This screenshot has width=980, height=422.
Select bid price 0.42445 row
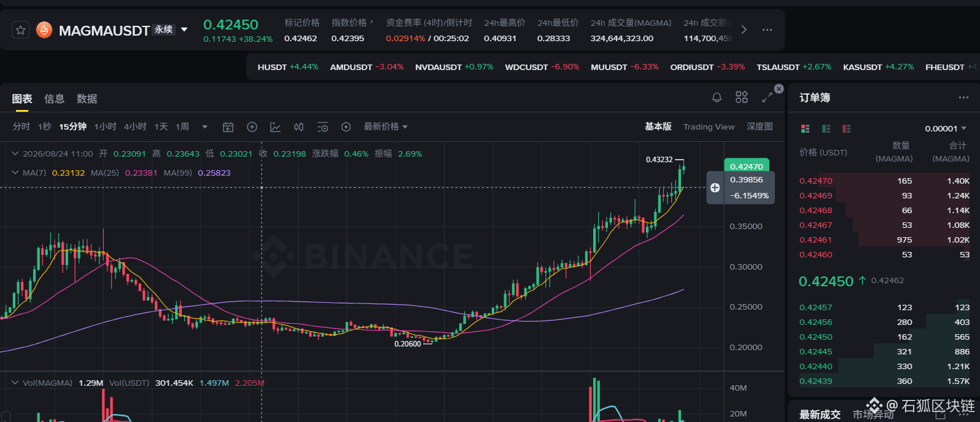(884, 351)
